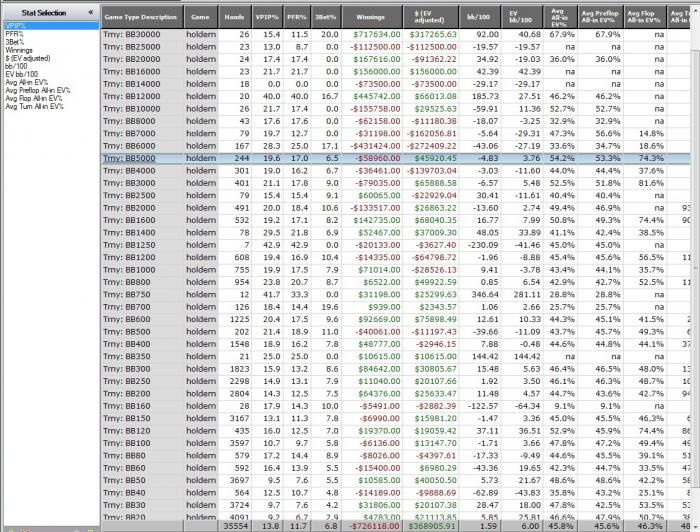Select the Trny: BB160 row

(x=396, y=406)
